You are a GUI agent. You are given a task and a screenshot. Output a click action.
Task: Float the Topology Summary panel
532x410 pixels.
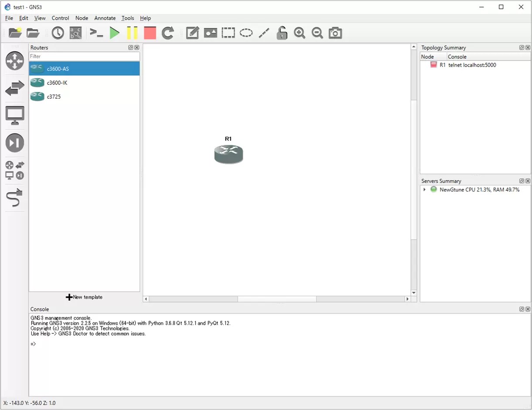point(522,47)
